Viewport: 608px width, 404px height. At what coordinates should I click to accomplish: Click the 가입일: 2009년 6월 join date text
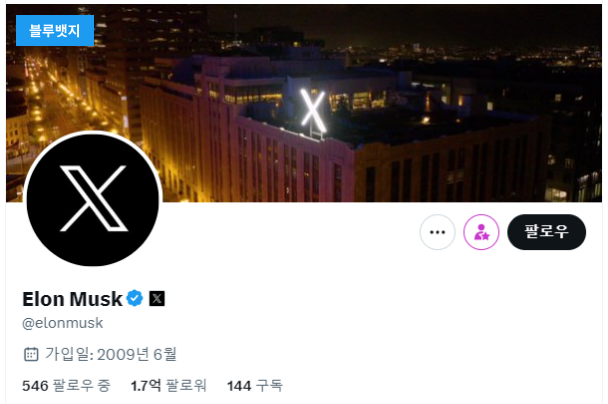tap(111, 354)
